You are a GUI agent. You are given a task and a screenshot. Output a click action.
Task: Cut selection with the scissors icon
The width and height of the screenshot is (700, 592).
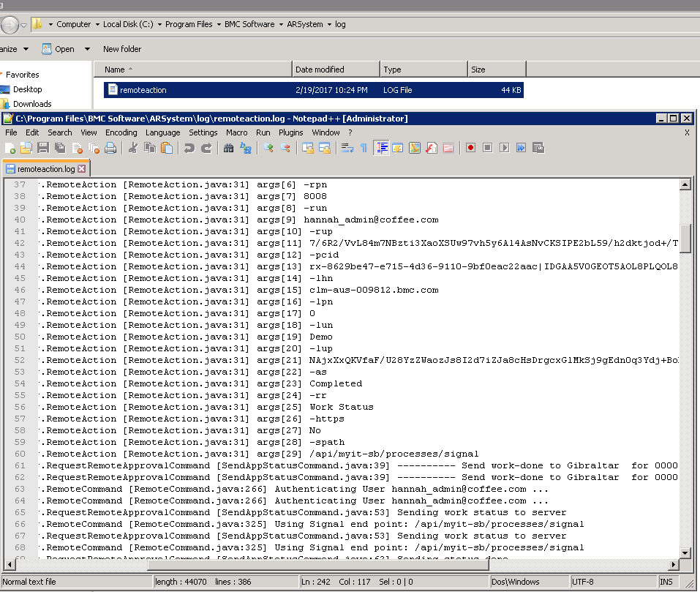tap(133, 149)
